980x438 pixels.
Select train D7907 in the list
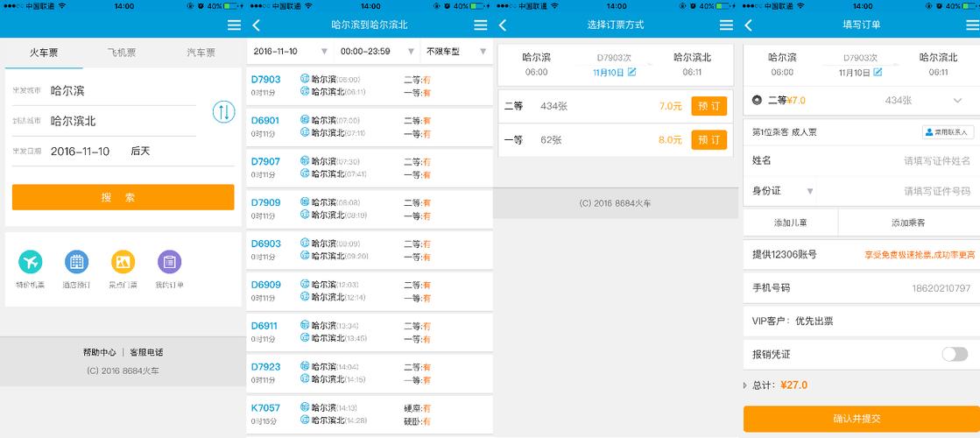click(370, 168)
